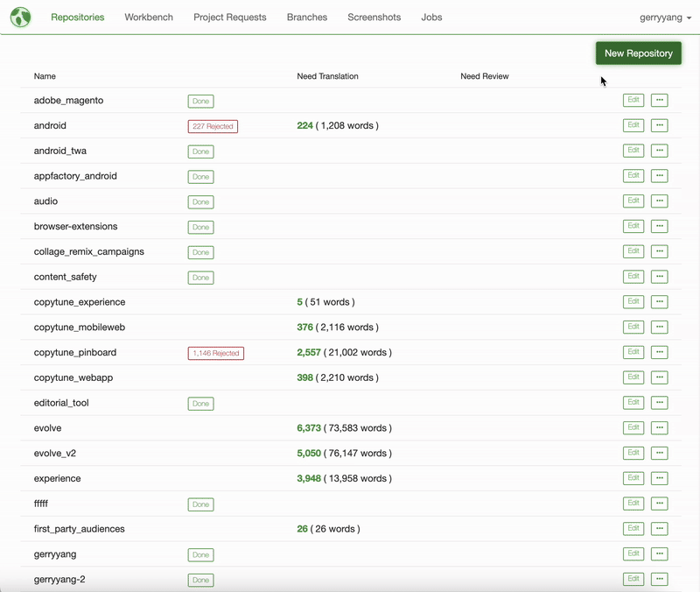
Task: Open more options for adobe_magento
Action: point(660,100)
